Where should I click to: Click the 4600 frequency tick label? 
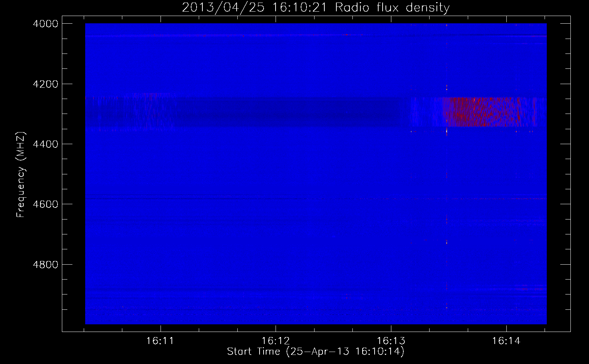click(46, 204)
